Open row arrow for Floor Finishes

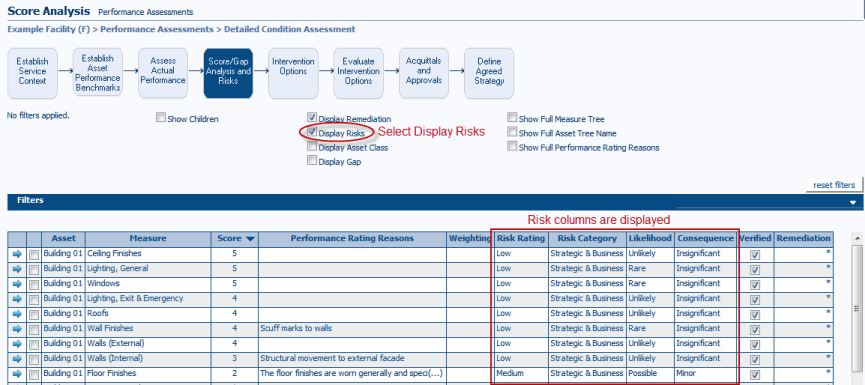click(x=17, y=374)
